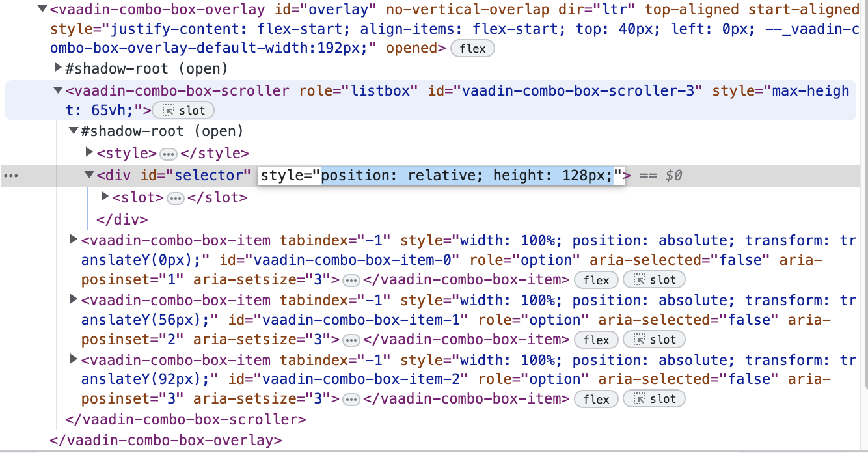Image resolution: width=868 pixels, height=453 pixels.
Task: Click the closing </div> tag
Action: pos(122,219)
